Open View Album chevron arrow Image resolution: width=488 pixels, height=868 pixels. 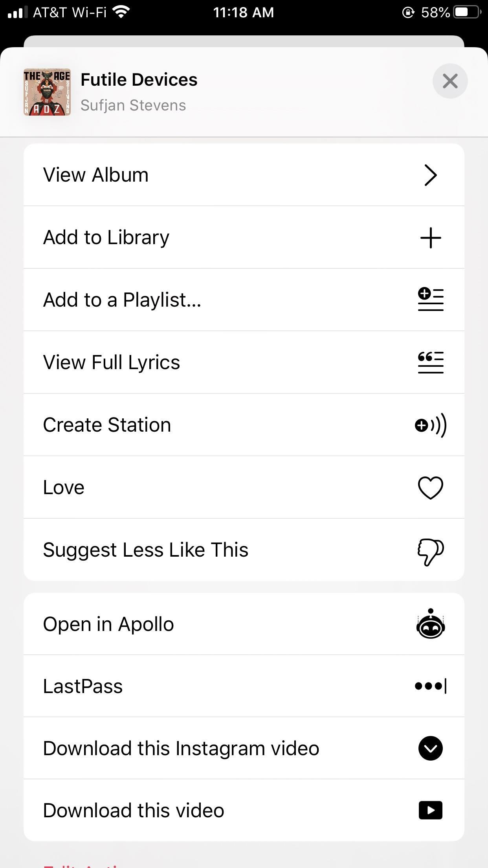coord(431,175)
